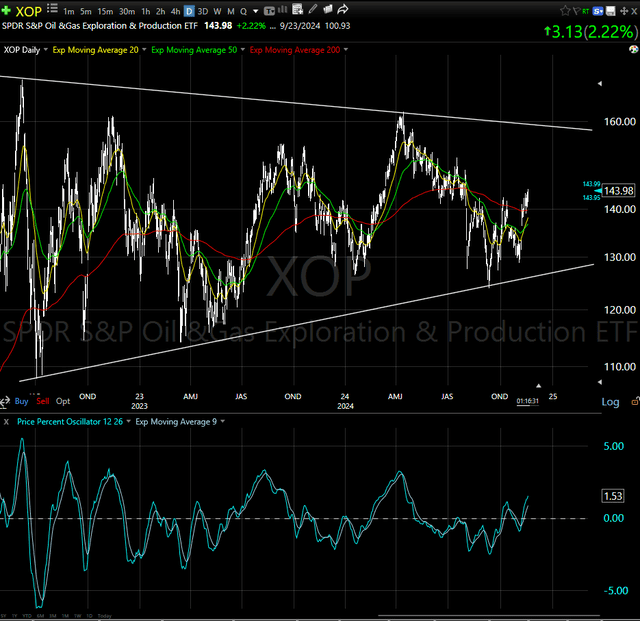Click the 143.98 current price axis label
This screenshot has width=640, height=621.
[618, 191]
